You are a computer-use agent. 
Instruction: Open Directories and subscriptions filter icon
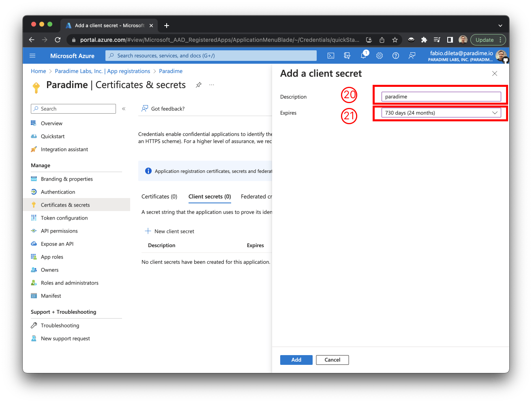(x=347, y=56)
